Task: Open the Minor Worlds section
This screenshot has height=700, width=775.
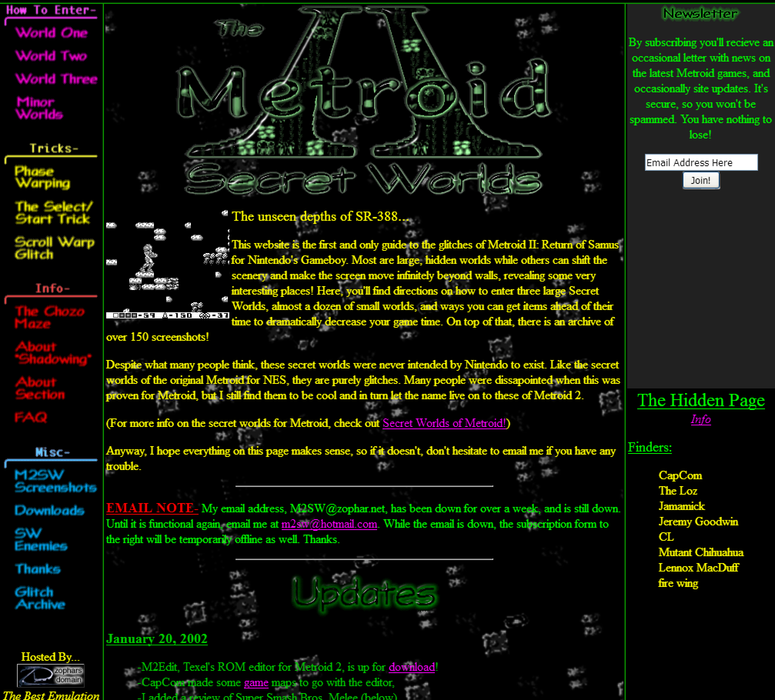Action: click(x=39, y=108)
